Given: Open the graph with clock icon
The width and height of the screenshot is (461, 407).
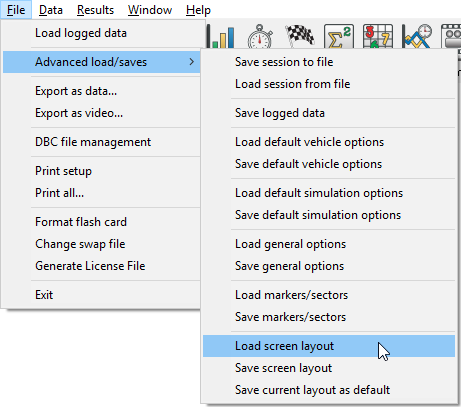Looking at the screenshot, I should 417,37.
